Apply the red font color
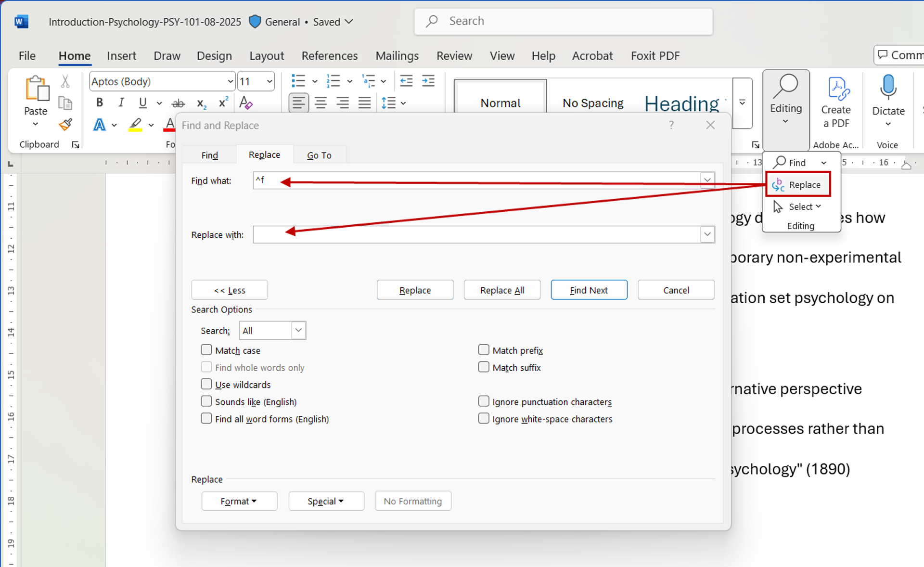The image size is (924, 567). point(169,125)
